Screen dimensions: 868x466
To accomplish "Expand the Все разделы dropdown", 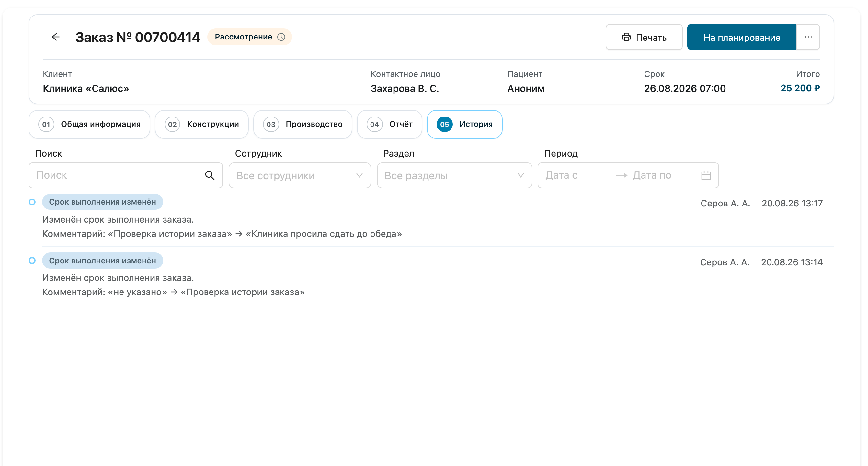I will [454, 175].
